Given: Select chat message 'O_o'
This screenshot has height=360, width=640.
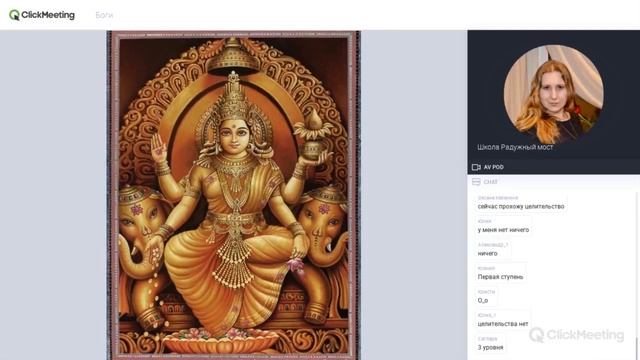Looking at the screenshot, I should (x=482, y=300).
